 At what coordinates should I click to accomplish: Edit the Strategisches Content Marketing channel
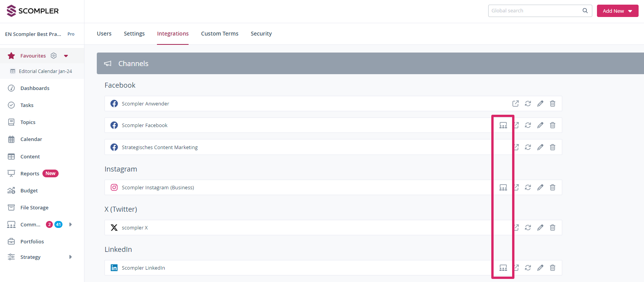tap(540, 147)
